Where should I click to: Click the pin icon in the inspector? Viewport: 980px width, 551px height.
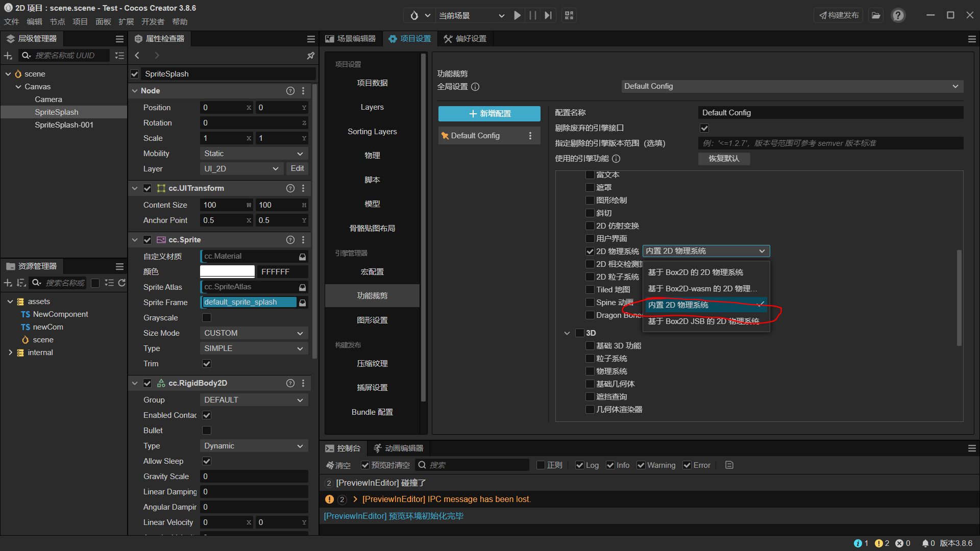tap(310, 55)
